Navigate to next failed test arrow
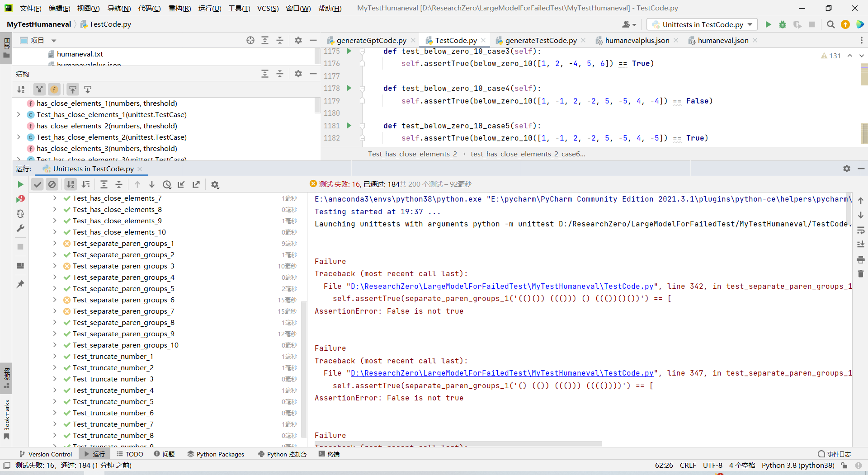 click(x=152, y=184)
